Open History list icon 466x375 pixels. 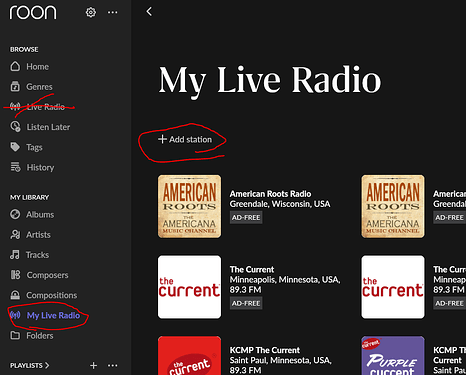[15, 167]
